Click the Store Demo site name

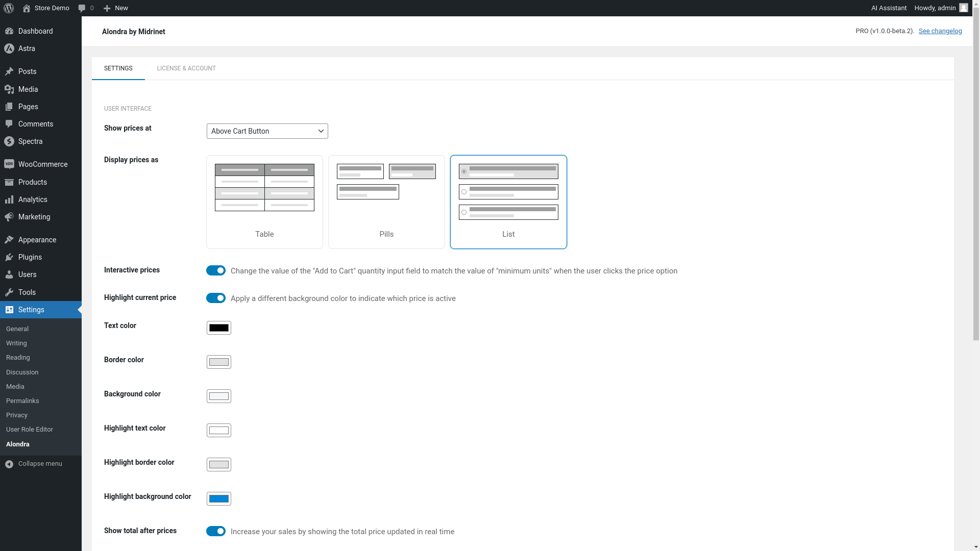click(52, 8)
